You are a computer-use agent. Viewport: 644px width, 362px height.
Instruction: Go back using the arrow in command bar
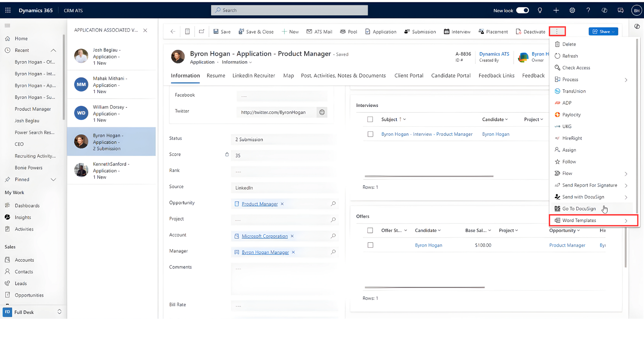[173, 32]
